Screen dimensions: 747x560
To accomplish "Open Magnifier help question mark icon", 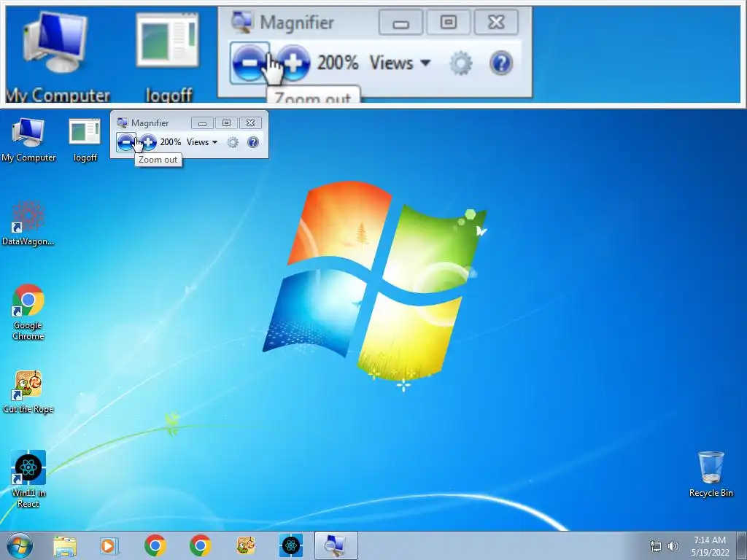I will tap(253, 142).
